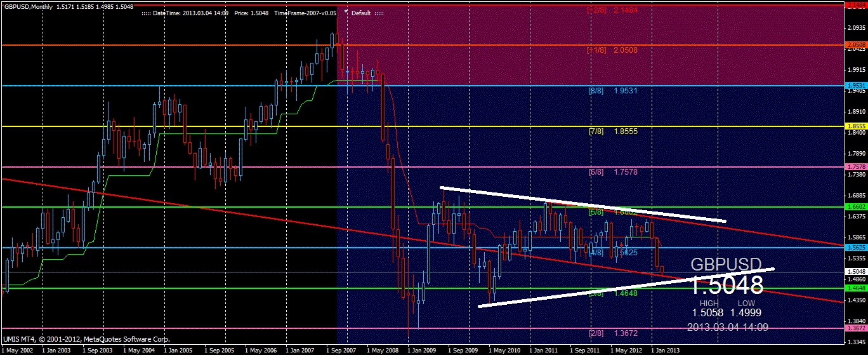Viewport: 868px width, 355px height.
Task: Select the upper white descending trendline
Action: pyautogui.click(x=582, y=204)
